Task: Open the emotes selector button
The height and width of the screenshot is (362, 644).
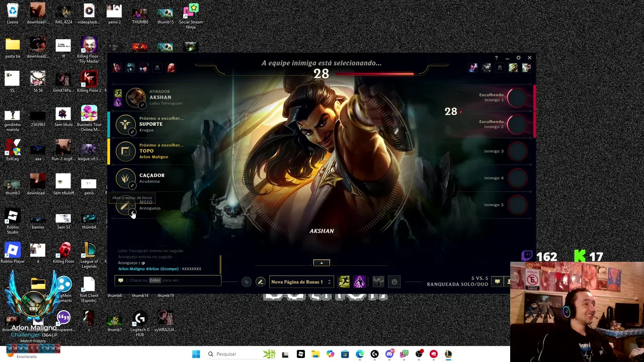Action: [x=394, y=282]
